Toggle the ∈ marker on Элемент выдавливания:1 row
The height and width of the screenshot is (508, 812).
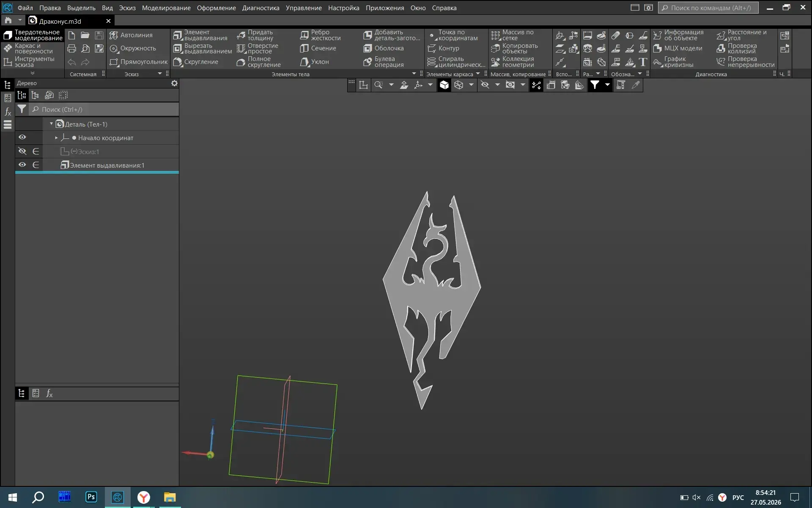coord(36,165)
